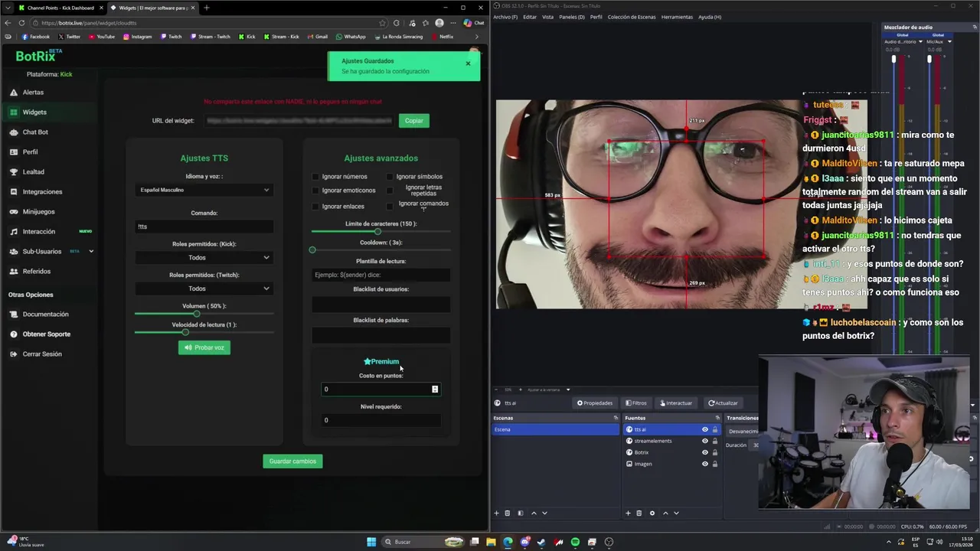Click Velocidad de lectura slider handle
Screen dimensions: 980x551
click(x=185, y=332)
